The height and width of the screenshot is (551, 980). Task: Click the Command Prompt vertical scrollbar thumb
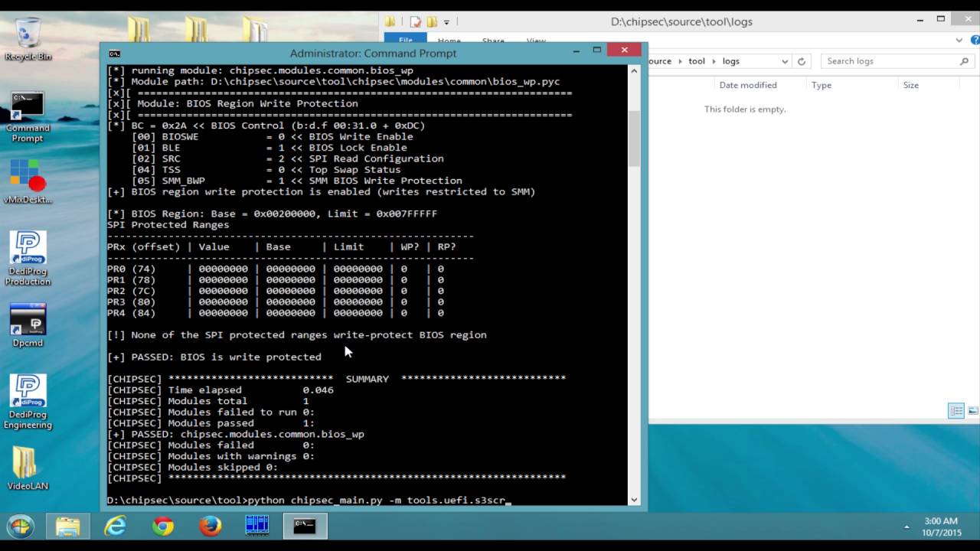coord(634,139)
